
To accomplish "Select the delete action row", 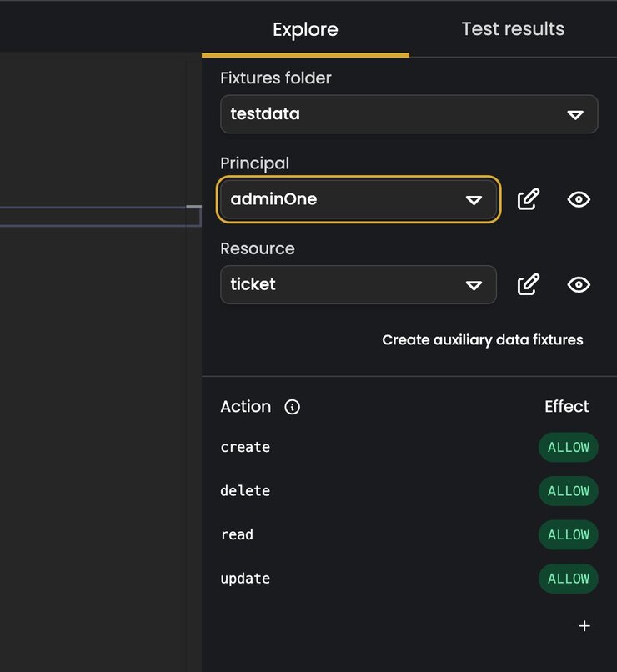I will [409, 491].
